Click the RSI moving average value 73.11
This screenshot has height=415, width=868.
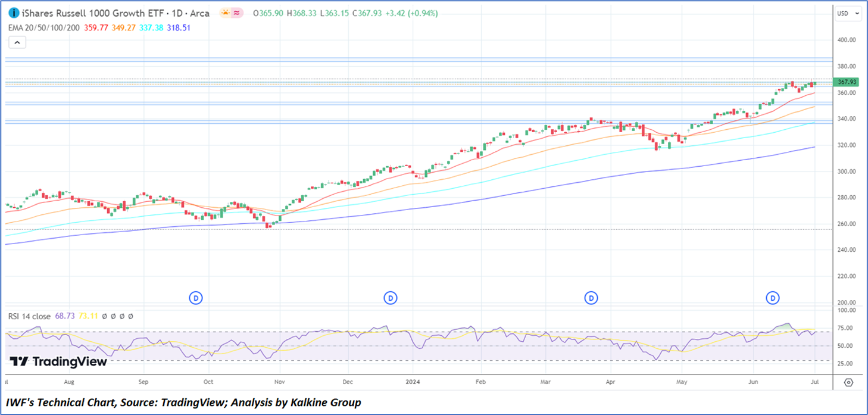tap(88, 316)
